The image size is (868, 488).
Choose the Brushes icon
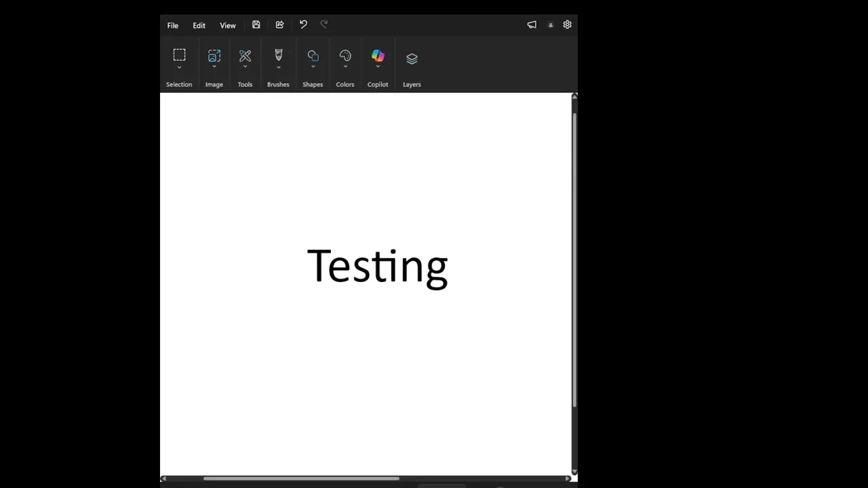click(278, 55)
